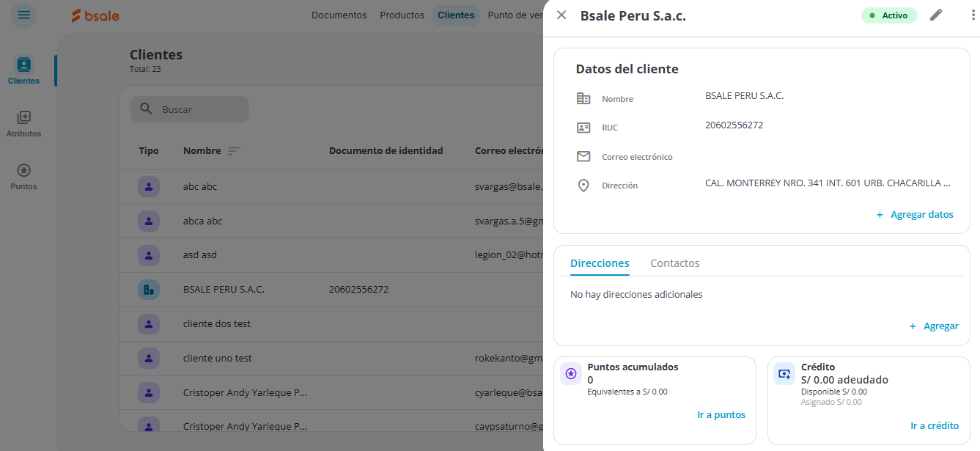Click the CAL. MONTERREY address value

pos(828,183)
